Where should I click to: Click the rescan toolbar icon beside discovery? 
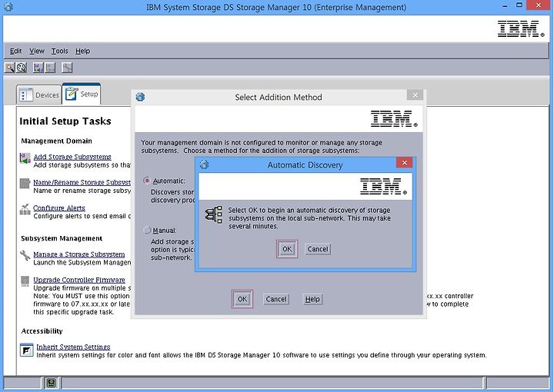[x=22, y=68]
